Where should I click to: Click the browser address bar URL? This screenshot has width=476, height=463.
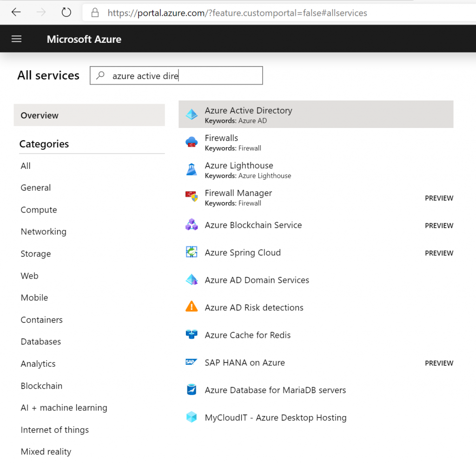tap(238, 13)
